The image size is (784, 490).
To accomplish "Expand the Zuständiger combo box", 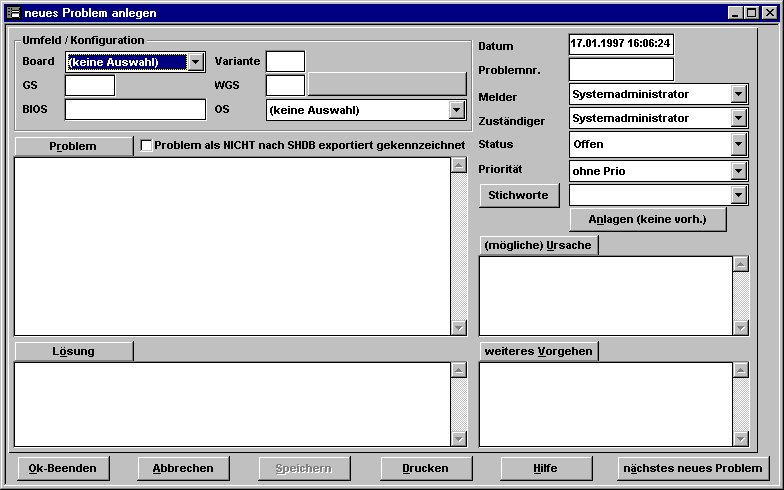I will pyautogui.click(x=739, y=118).
